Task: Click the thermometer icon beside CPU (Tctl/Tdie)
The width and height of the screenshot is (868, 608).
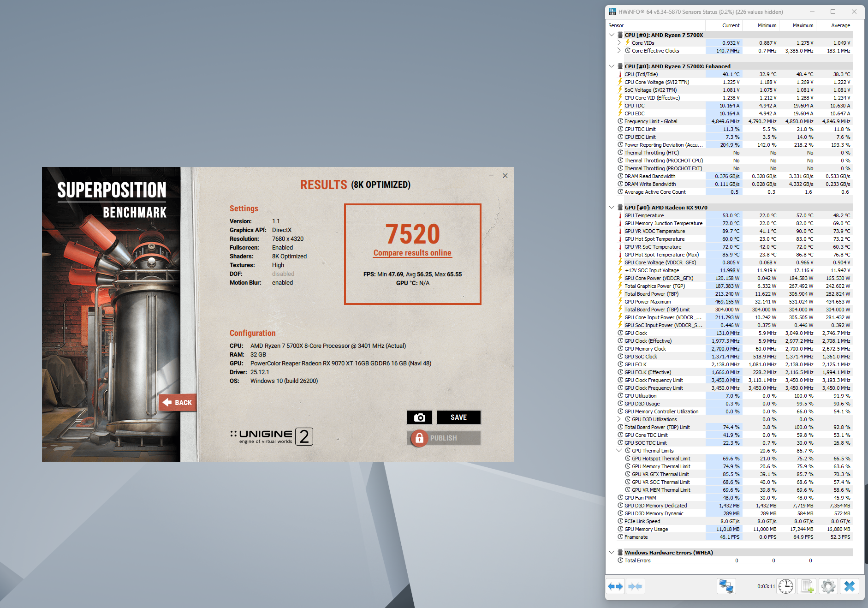Action: click(620, 74)
